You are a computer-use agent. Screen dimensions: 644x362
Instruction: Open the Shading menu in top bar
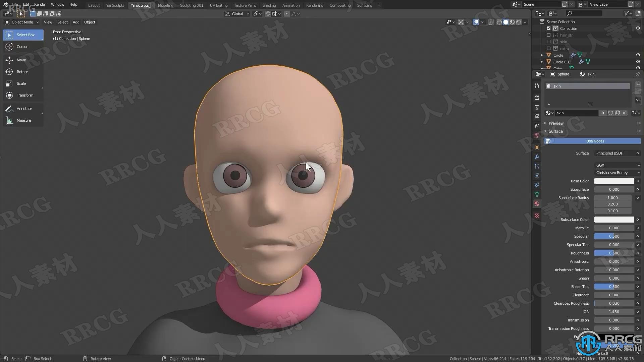click(269, 5)
